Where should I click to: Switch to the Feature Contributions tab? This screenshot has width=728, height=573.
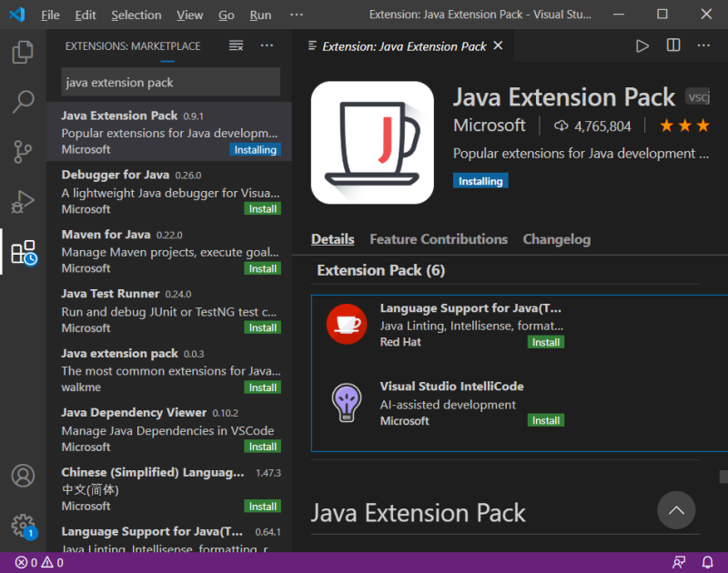click(439, 239)
